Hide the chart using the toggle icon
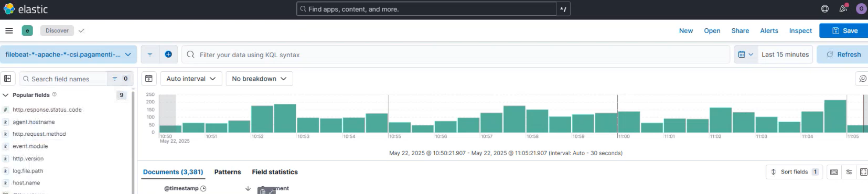The height and width of the screenshot is (194, 868). pyautogui.click(x=149, y=79)
